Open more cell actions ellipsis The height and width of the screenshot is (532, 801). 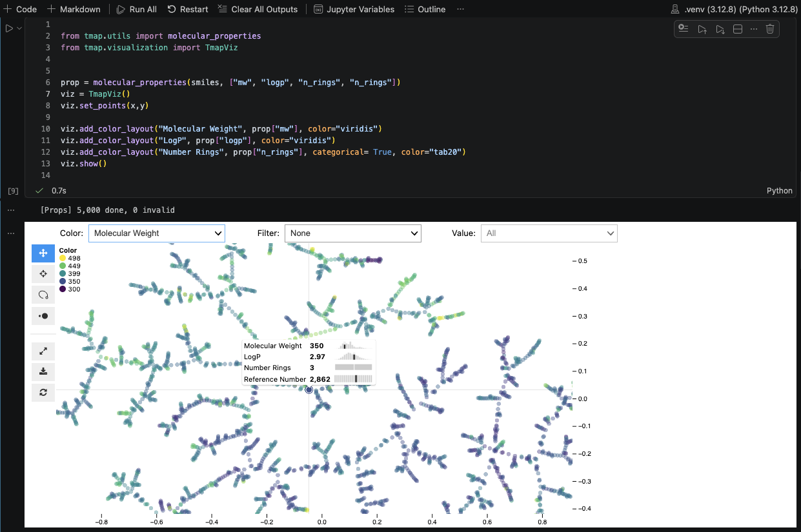[x=753, y=28]
